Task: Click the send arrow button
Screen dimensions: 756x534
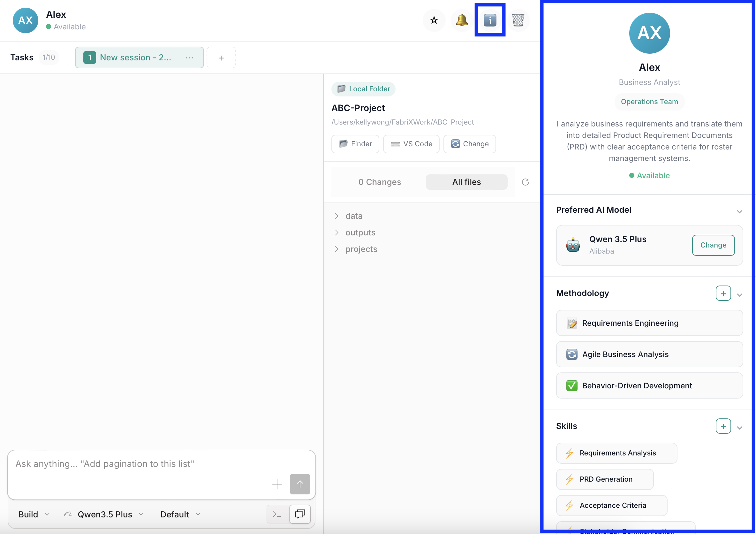Action: click(x=300, y=484)
